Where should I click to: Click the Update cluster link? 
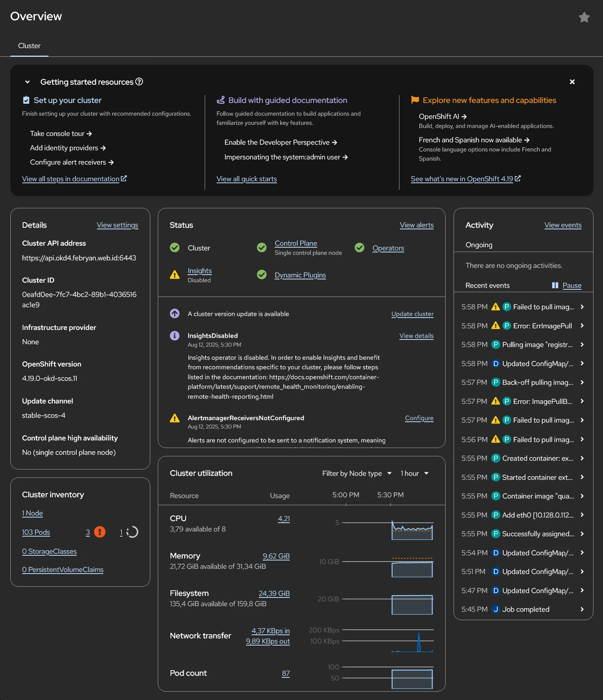(412, 314)
